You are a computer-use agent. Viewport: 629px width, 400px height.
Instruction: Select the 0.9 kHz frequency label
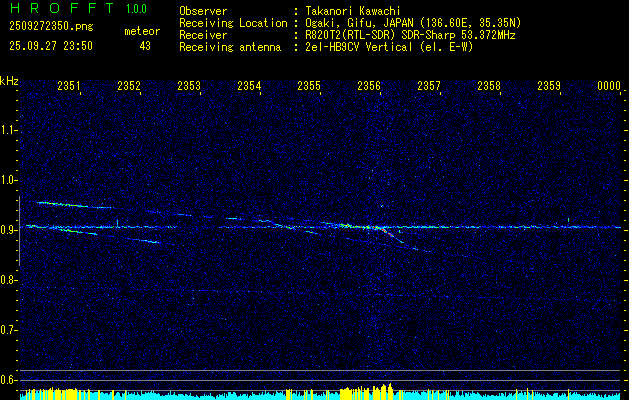(x=8, y=230)
